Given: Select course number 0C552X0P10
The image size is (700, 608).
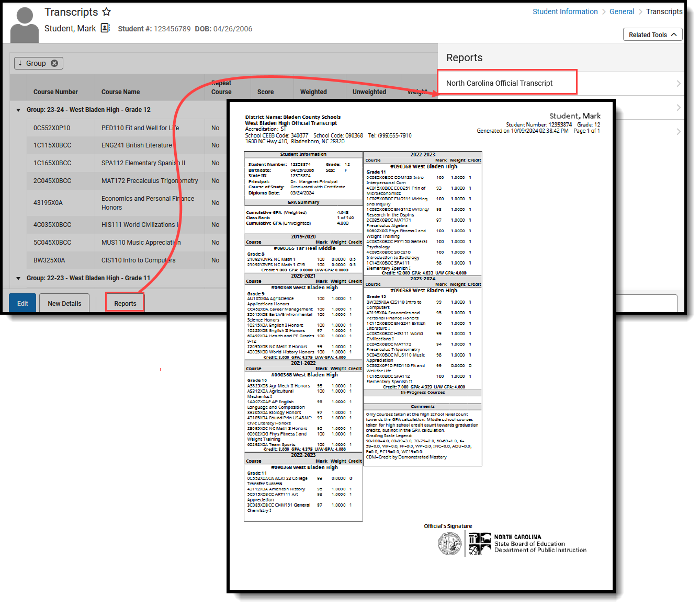Looking at the screenshot, I should 52,128.
